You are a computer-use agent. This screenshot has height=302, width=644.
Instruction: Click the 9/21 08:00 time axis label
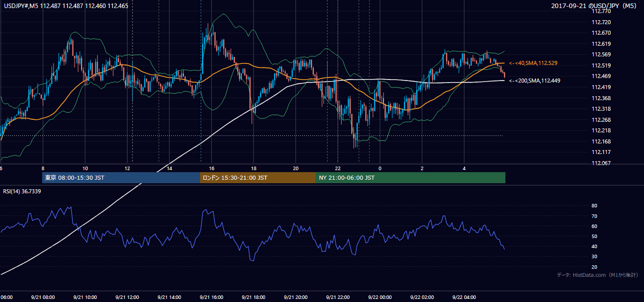point(43,297)
